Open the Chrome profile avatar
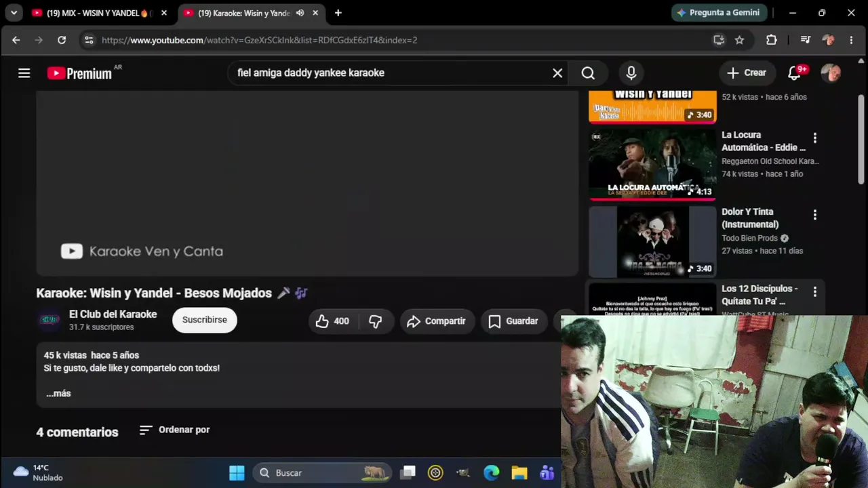The height and width of the screenshot is (488, 868). [x=828, y=40]
